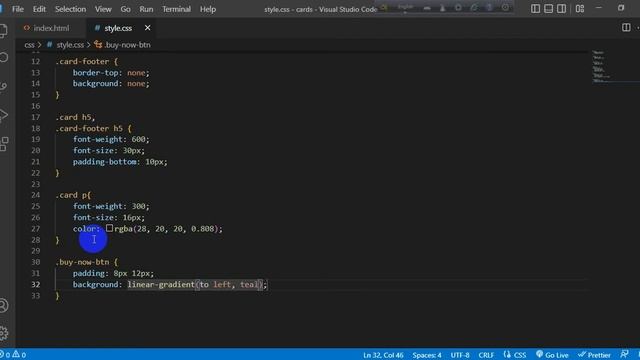Screen dimensions: 640x360
Task: Select the style.css tab
Action: (118, 28)
